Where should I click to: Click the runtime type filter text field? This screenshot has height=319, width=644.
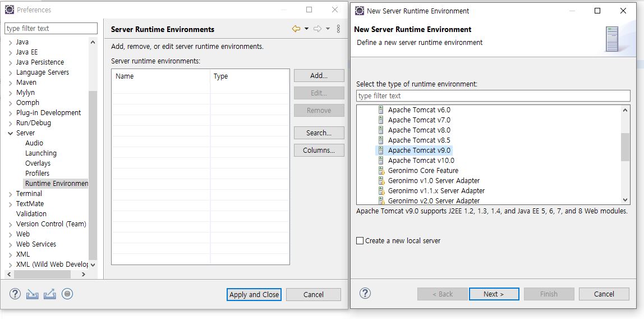tap(493, 96)
